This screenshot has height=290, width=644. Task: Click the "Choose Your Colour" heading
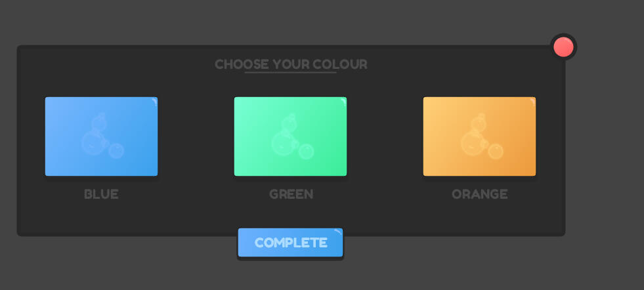[291, 64]
